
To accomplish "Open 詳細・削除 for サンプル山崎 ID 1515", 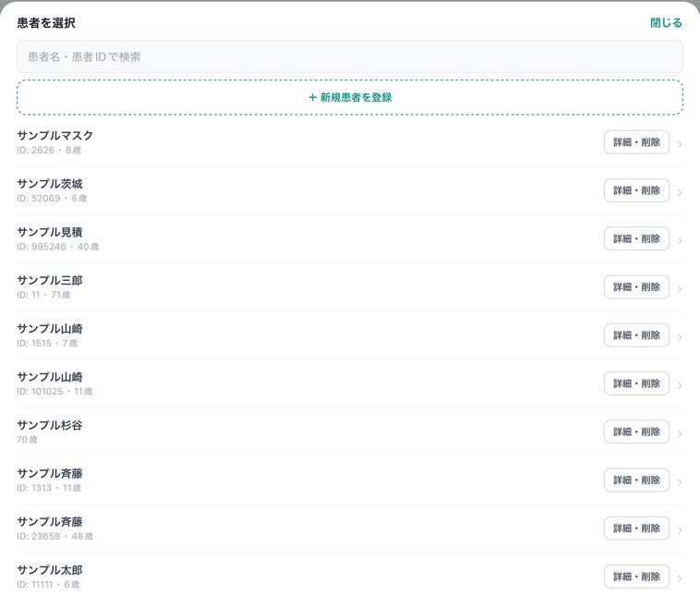I will click(x=636, y=335).
